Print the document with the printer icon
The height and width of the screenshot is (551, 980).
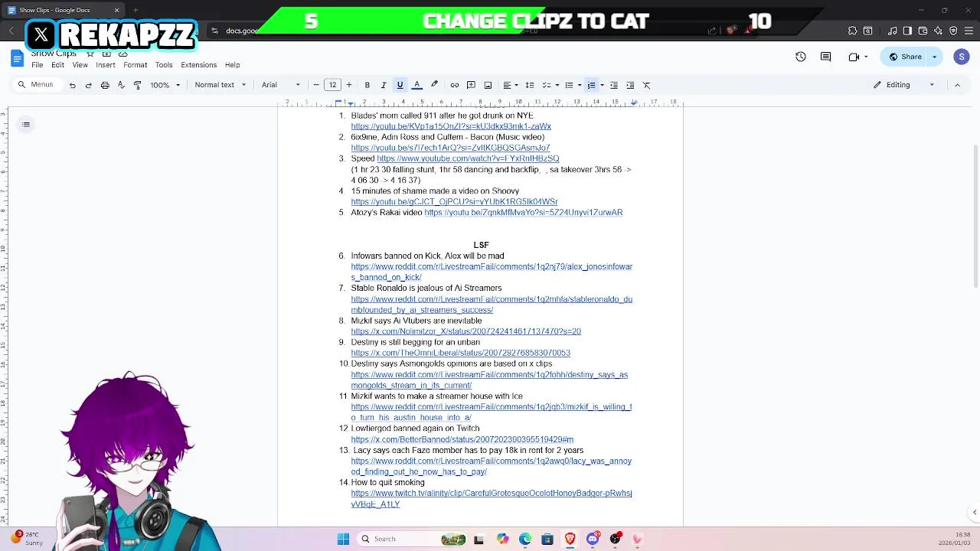click(105, 85)
